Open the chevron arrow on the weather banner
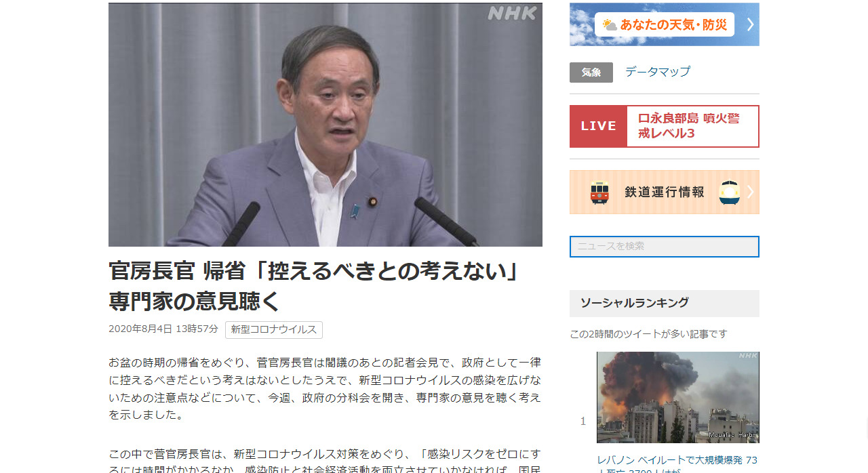 [750, 24]
